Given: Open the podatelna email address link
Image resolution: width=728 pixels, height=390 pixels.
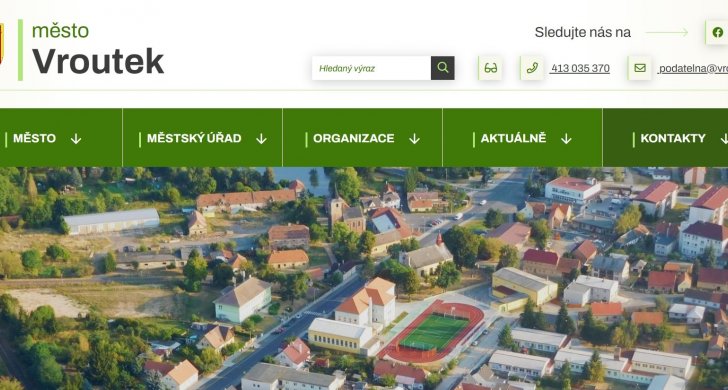Looking at the screenshot, I should (693, 69).
